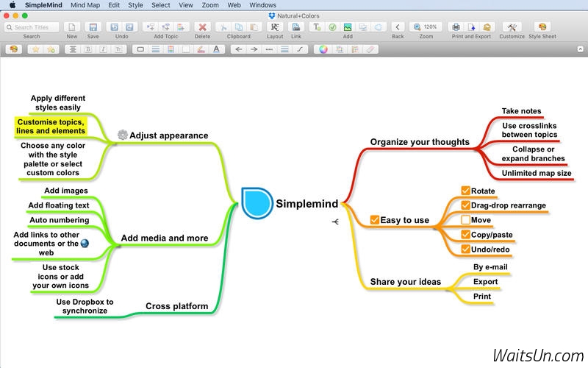
Task: Click the New mind map icon
Action: pyautogui.click(x=71, y=27)
